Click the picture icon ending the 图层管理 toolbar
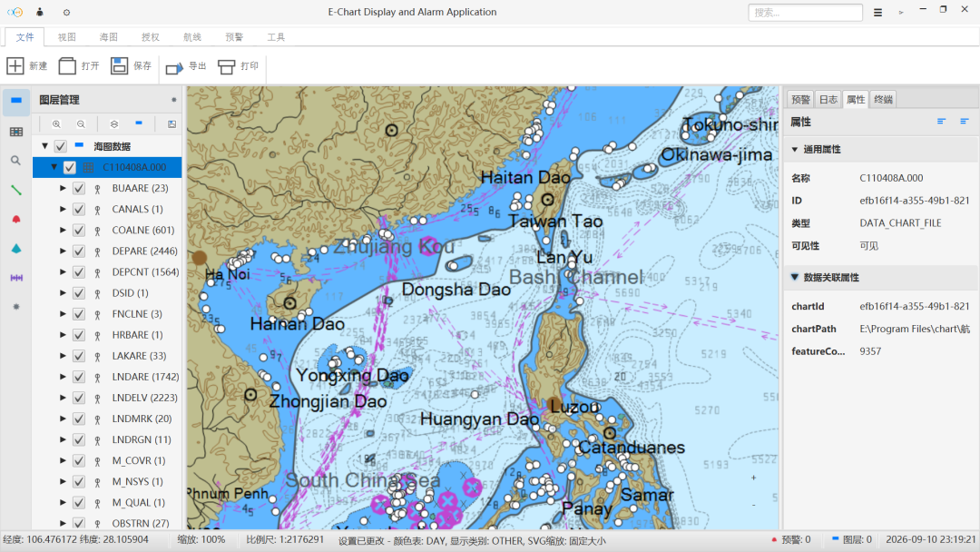Screen dimensions: 980x552 tap(171, 124)
